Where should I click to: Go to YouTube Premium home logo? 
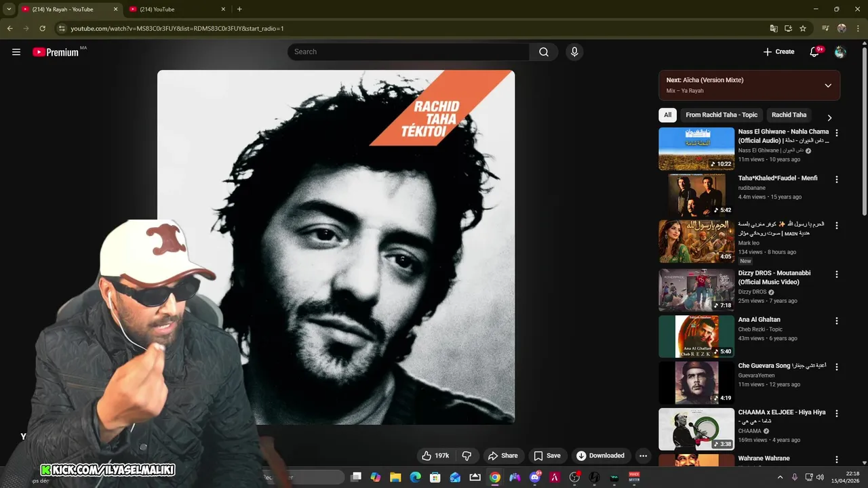[x=56, y=52]
